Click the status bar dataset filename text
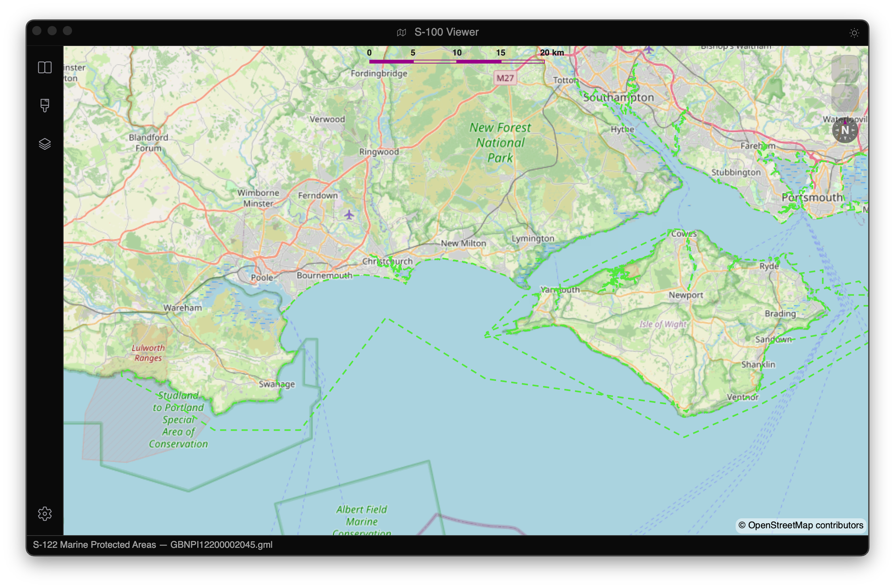 click(222, 545)
